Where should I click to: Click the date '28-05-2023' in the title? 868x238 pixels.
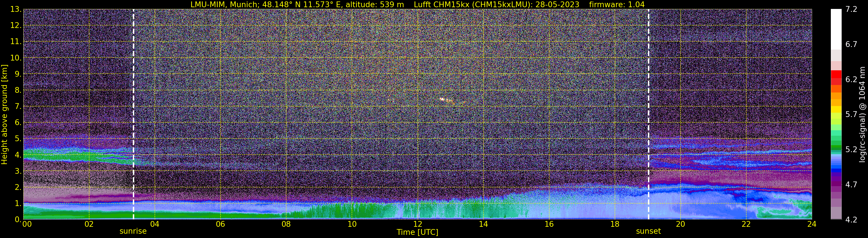[557, 4]
